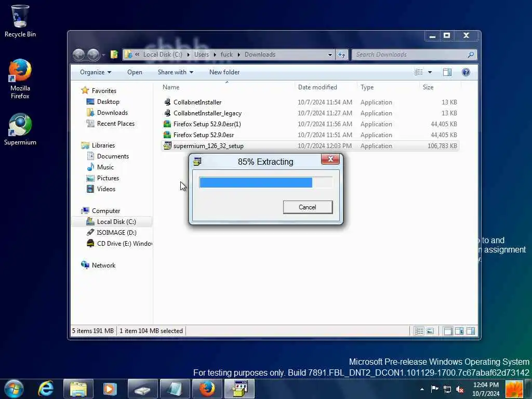This screenshot has height=399, width=532.
Task: Open Downloads in Favorites
Action: pos(107,113)
